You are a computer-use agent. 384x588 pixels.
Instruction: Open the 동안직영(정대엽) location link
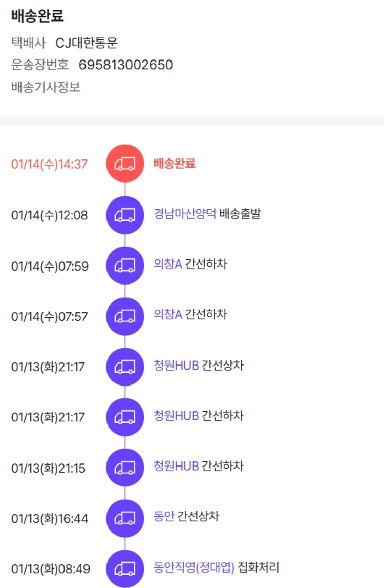click(x=194, y=567)
